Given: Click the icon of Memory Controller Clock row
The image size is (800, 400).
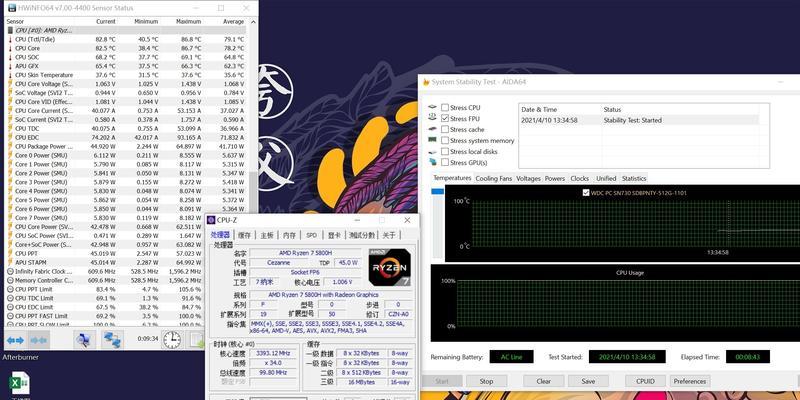Looking at the screenshot, I should tap(10, 280).
